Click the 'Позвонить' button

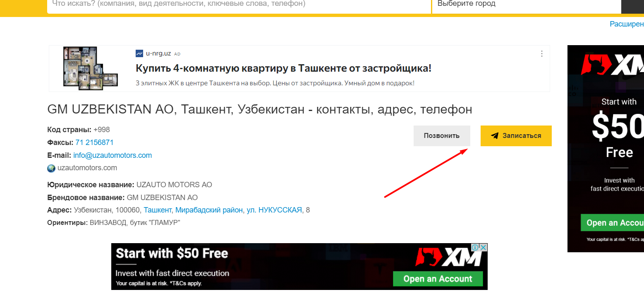click(x=442, y=136)
